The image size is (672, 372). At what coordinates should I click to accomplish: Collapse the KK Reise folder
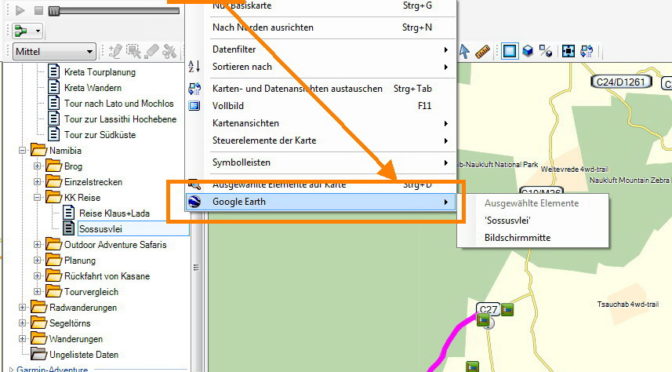(37, 198)
